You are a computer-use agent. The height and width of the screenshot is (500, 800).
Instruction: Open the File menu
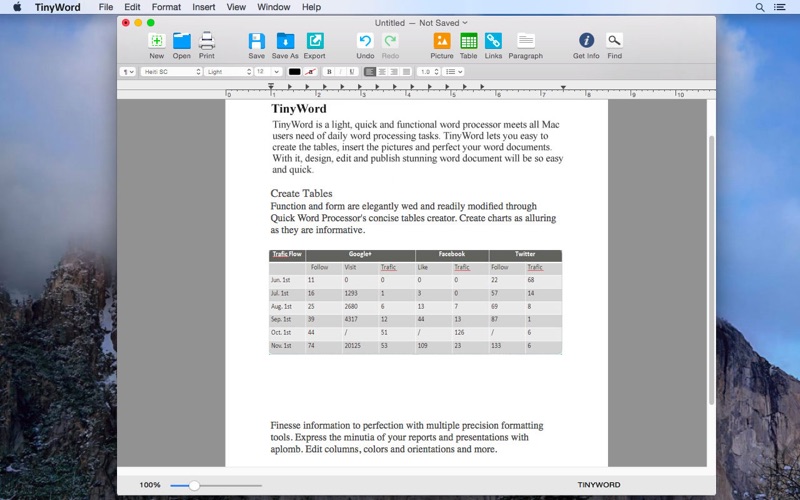pyautogui.click(x=106, y=7)
